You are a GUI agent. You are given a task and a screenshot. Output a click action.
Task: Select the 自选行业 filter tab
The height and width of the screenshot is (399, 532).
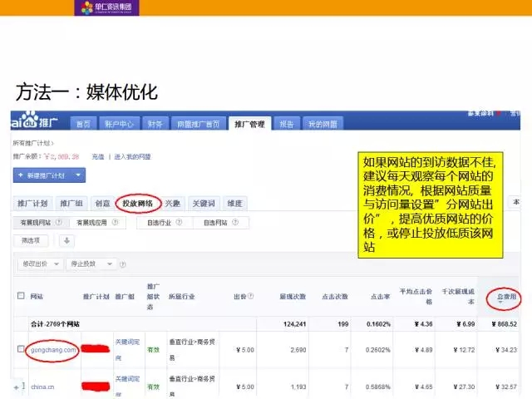click(x=165, y=223)
